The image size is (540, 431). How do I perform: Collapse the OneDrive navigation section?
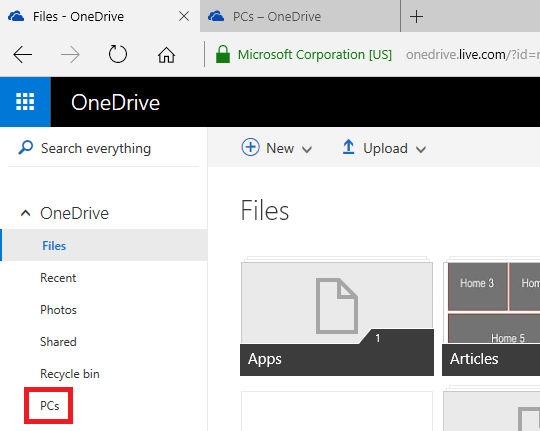tap(25, 213)
